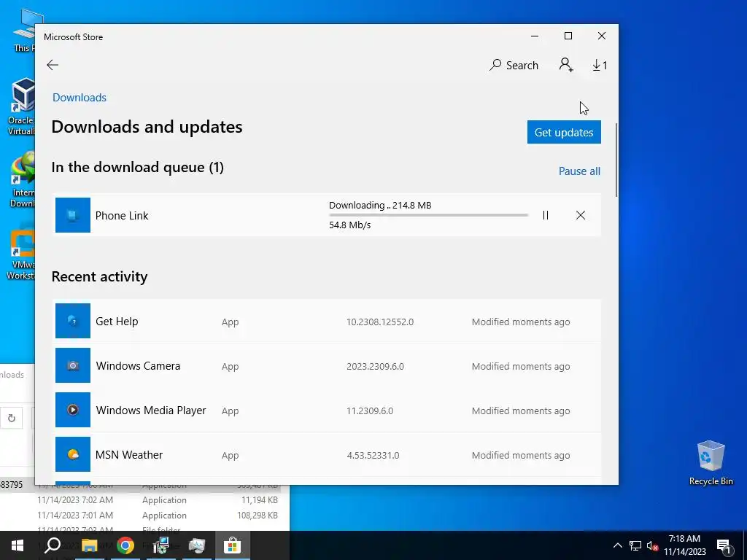Click version 11.2309.6.0 text
This screenshot has width=747, height=560.
[x=370, y=411]
